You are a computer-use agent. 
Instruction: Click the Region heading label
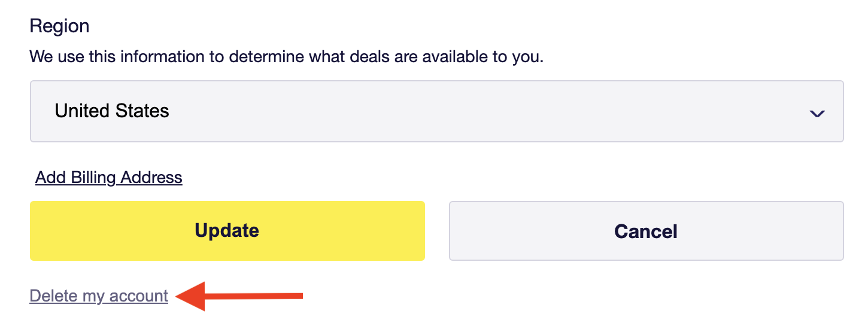(x=59, y=26)
